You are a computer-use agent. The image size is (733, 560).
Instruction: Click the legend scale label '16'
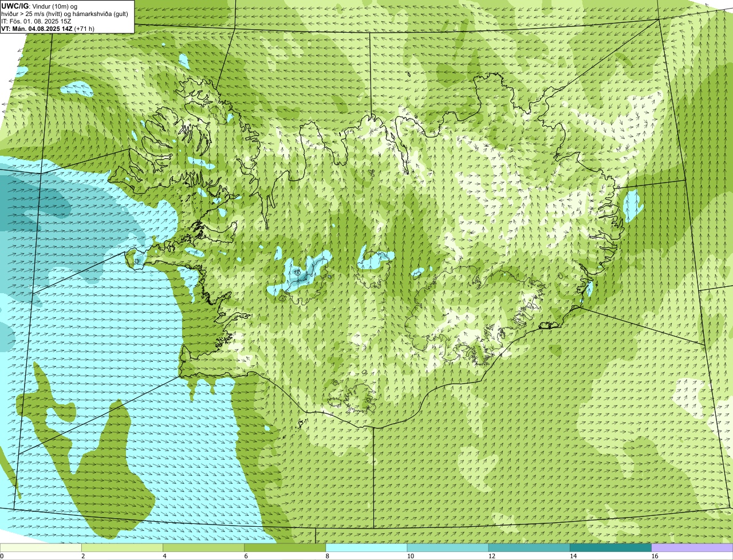click(654, 556)
